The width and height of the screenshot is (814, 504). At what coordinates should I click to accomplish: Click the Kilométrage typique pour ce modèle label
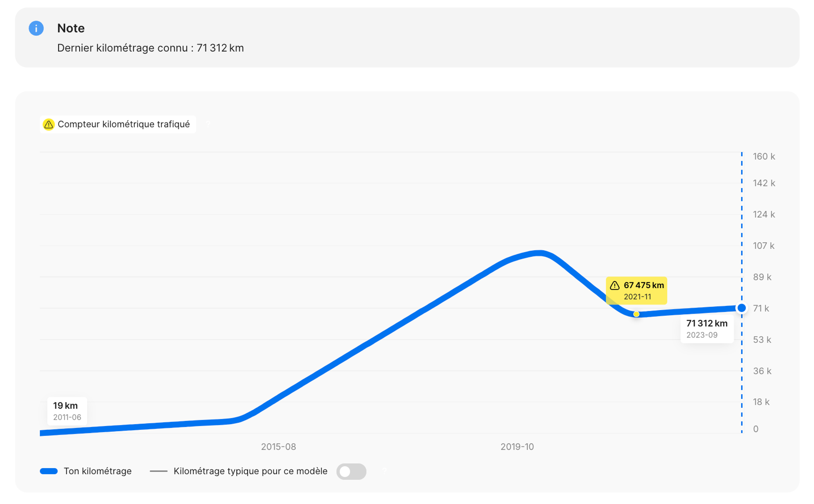pos(250,471)
